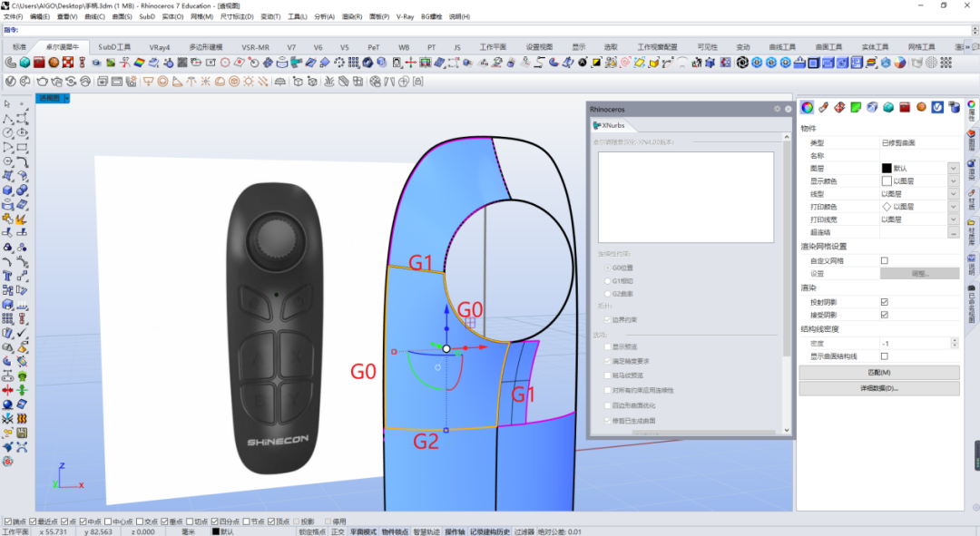Expand the toolbar tabs overflow chevron
The height and width of the screenshot is (536, 980).
[967, 47]
